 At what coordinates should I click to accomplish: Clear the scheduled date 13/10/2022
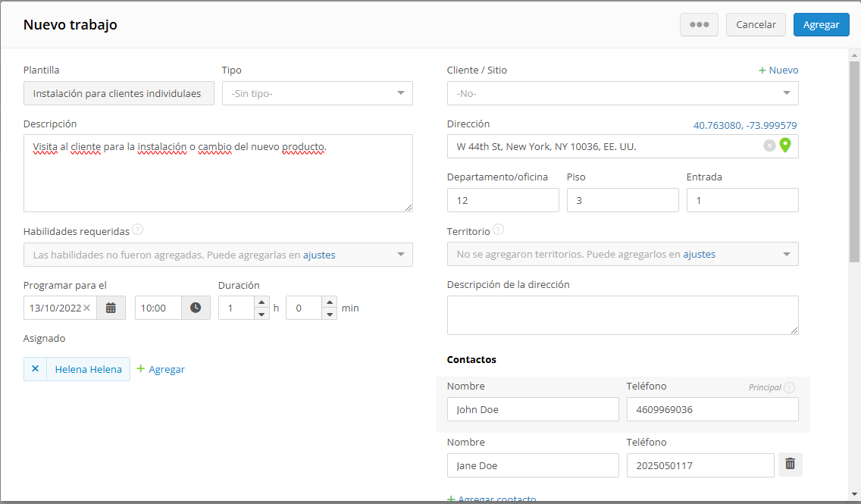click(x=86, y=308)
